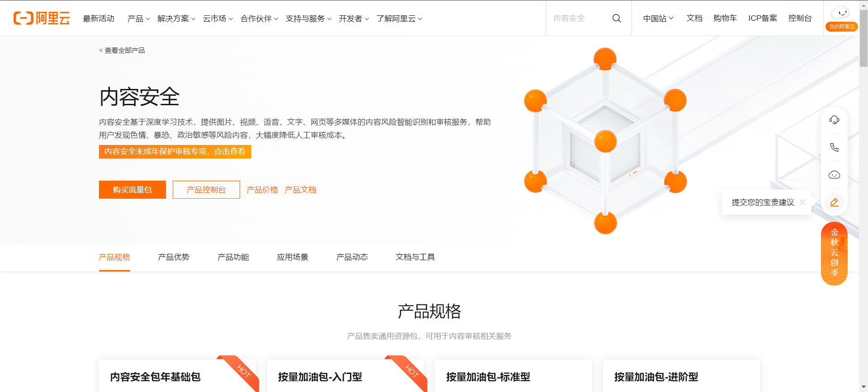Close the 提交您的宝贵建议 tooltip
The image size is (868, 392).
click(802, 202)
